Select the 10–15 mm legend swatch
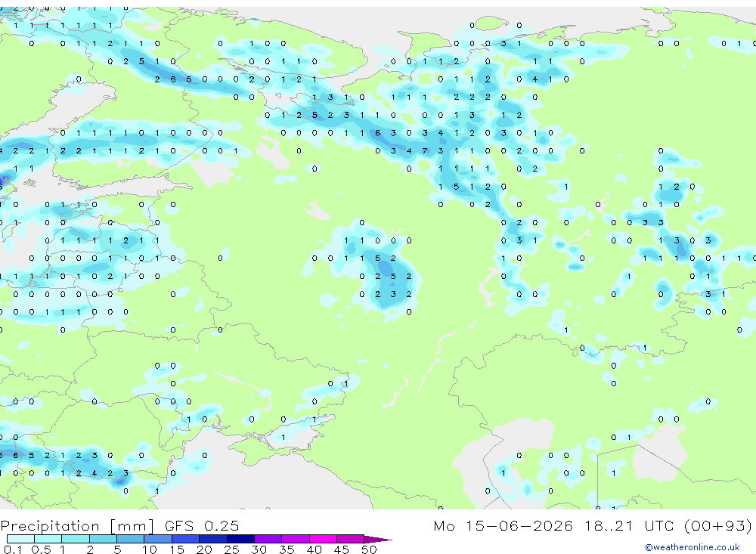 coord(158,539)
